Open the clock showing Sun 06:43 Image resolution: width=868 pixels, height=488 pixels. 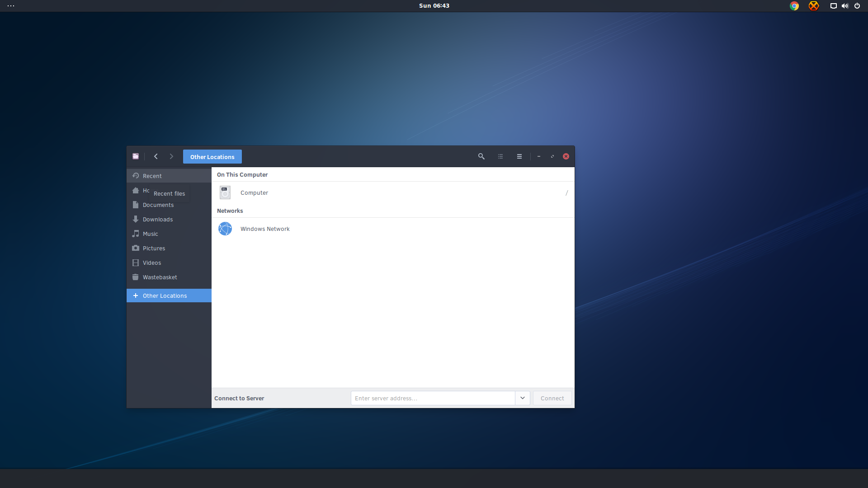click(x=434, y=6)
